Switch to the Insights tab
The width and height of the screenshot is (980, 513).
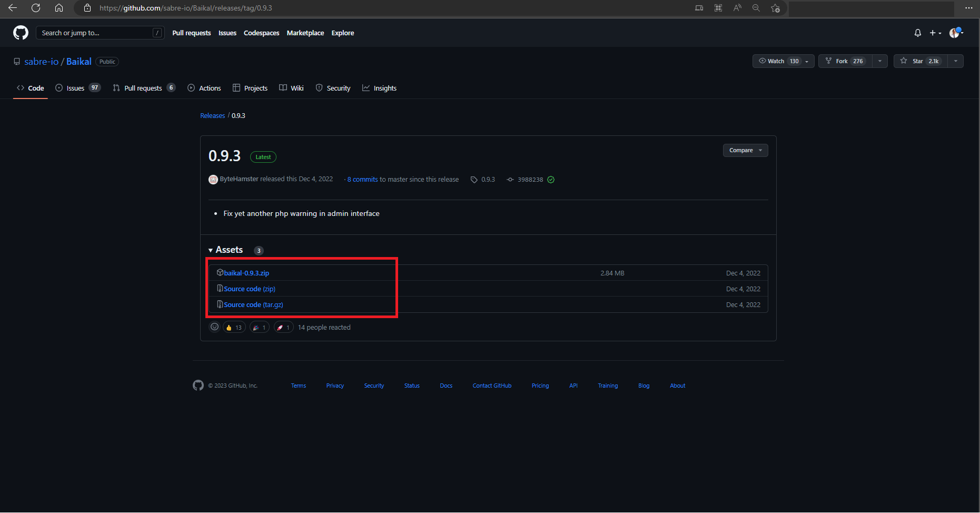click(x=379, y=88)
